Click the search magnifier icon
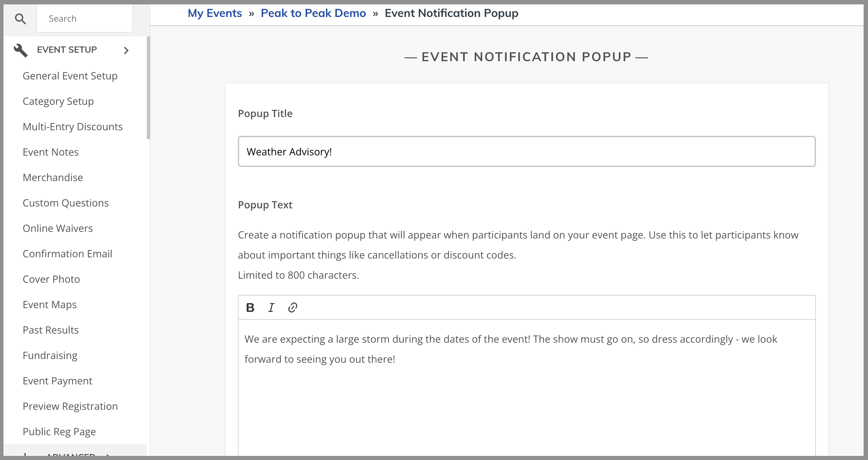 (x=20, y=19)
